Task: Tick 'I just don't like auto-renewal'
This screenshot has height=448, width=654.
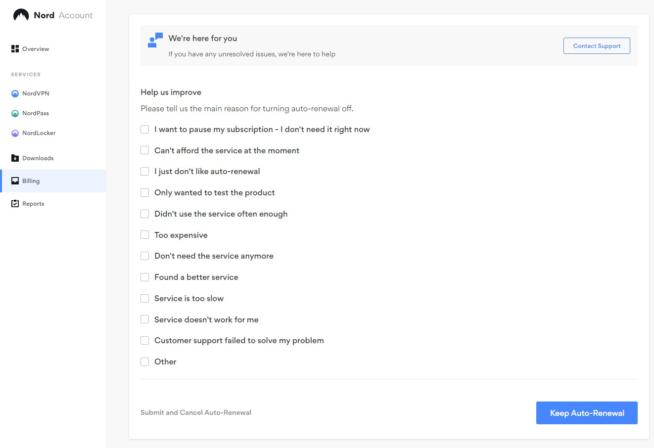Action: (x=145, y=171)
